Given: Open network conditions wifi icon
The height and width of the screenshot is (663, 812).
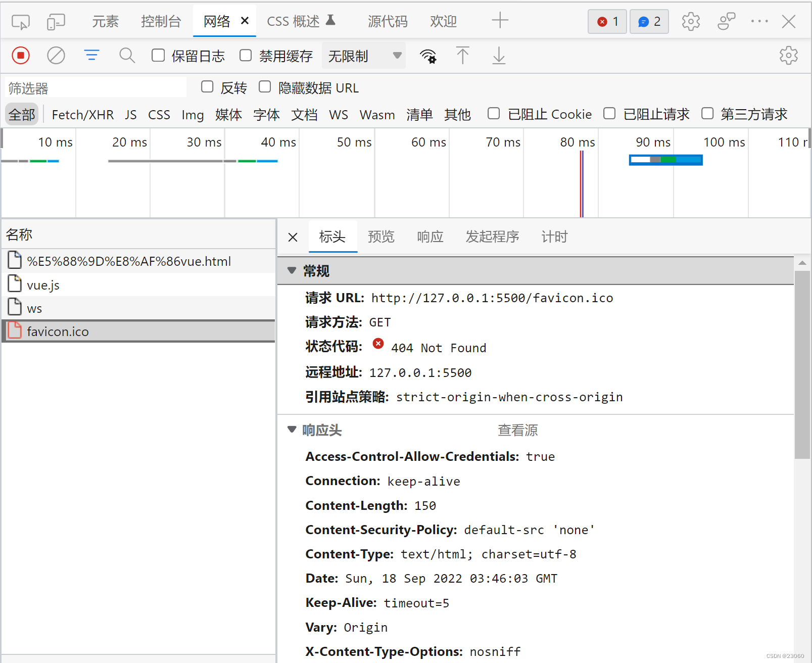Looking at the screenshot, I should 428,56.
